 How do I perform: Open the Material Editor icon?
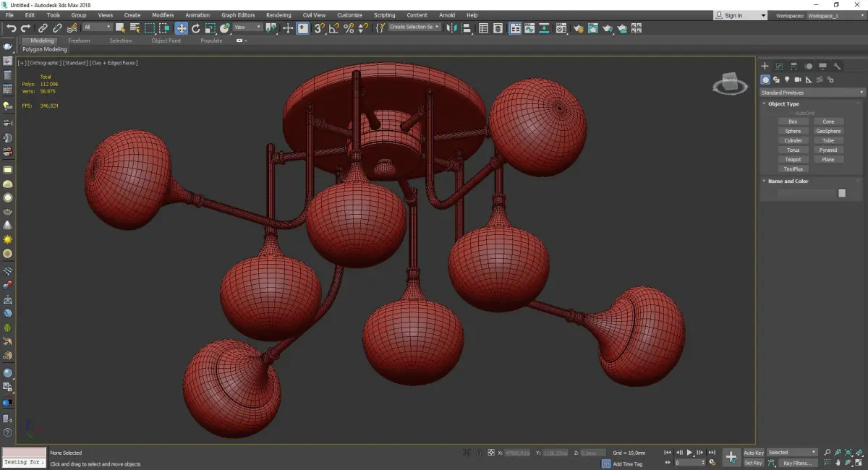click(561, 28)
